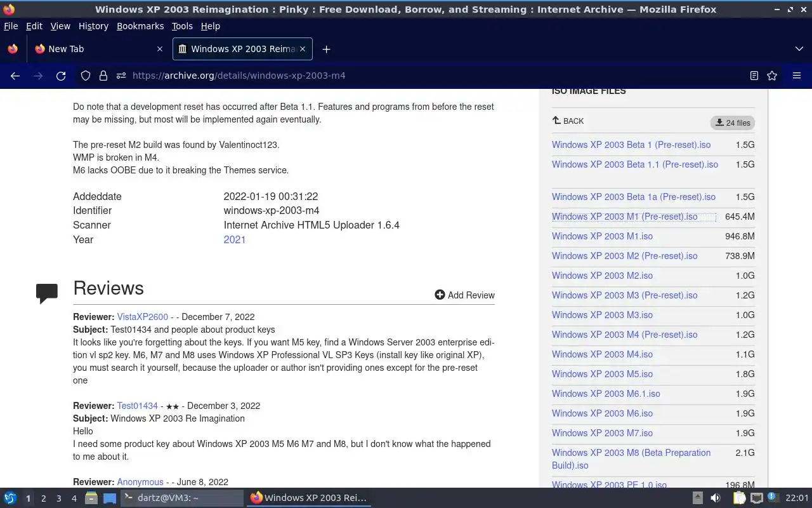Viewport: 812px width, 508px height.
Task: Open the volume speaker tray icon
Action: tap(716, 498)
